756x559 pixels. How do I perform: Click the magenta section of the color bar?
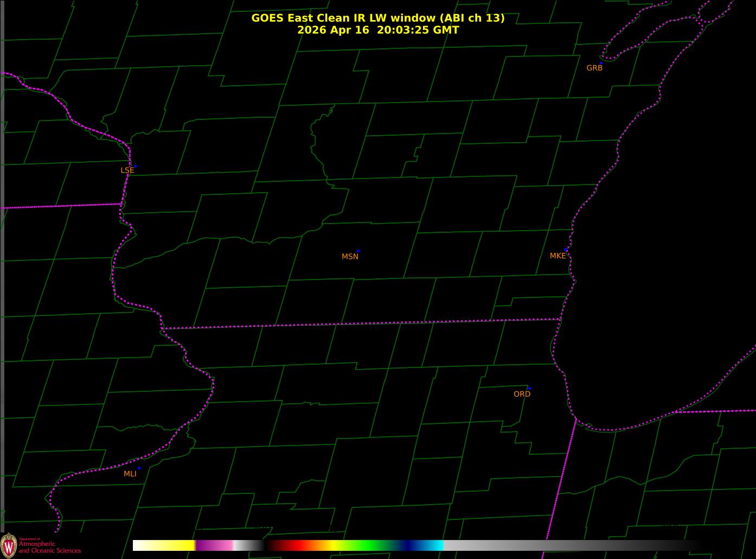[x=214, y=545]
